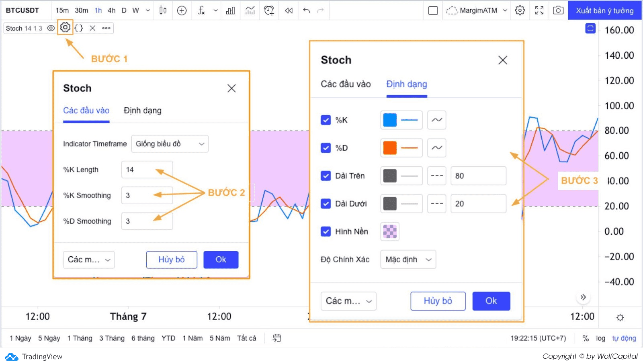Enter fullscreen mode

pos(539,10)
